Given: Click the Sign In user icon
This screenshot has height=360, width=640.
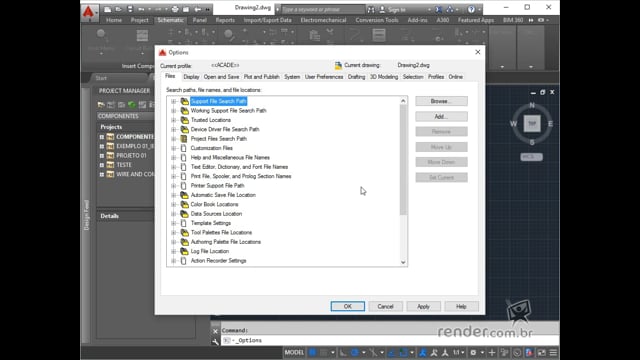Looking at the screenshot, I should coord(382,9).
